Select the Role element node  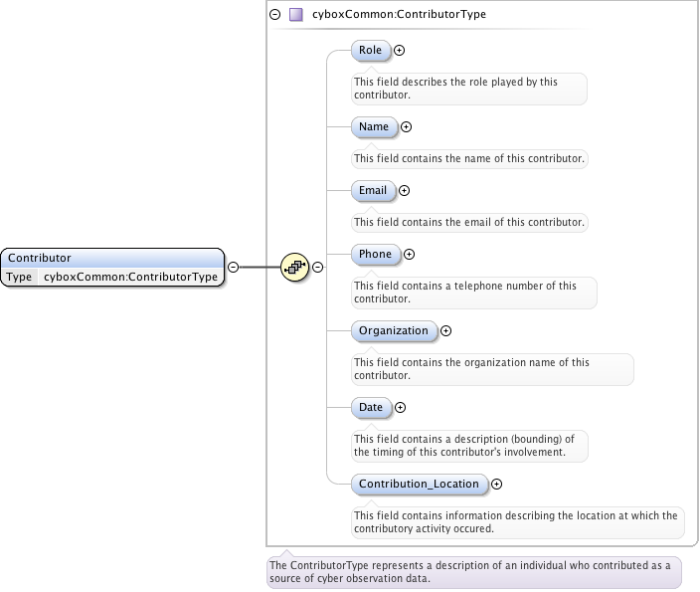370,50
